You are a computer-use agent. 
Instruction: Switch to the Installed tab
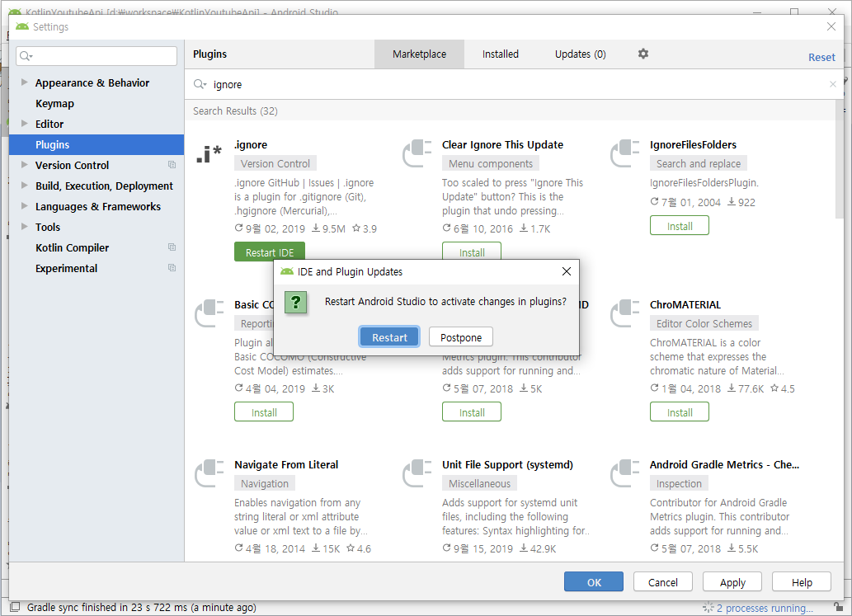[501, 54]
